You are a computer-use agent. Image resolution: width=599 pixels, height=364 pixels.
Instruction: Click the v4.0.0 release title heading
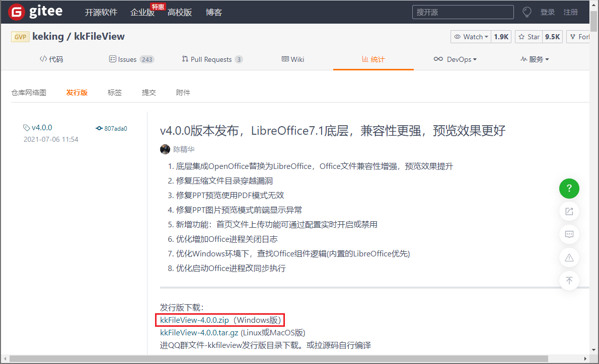click(x=333, y=131)
